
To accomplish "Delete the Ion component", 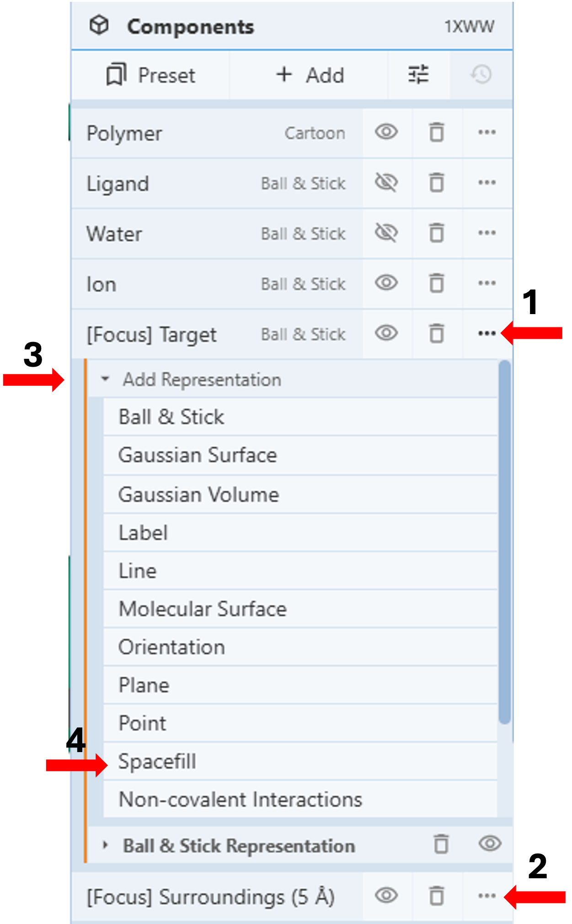I will click(x=437, y=283).
